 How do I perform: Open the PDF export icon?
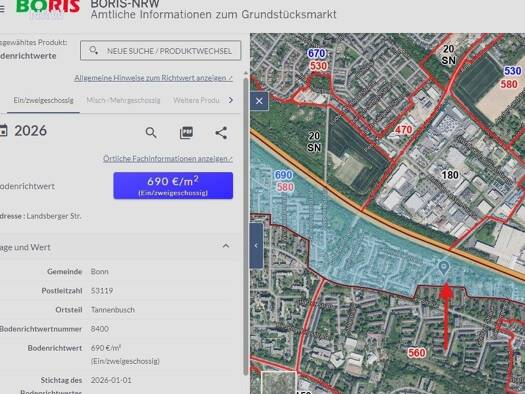(186, 133)
